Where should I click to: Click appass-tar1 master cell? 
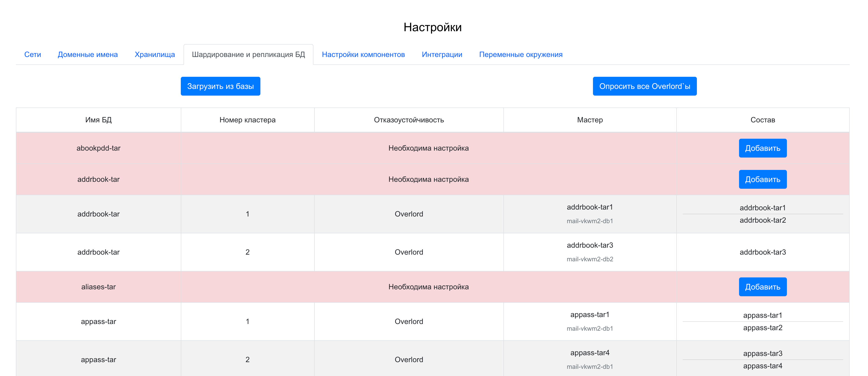(x=590, y=315)
